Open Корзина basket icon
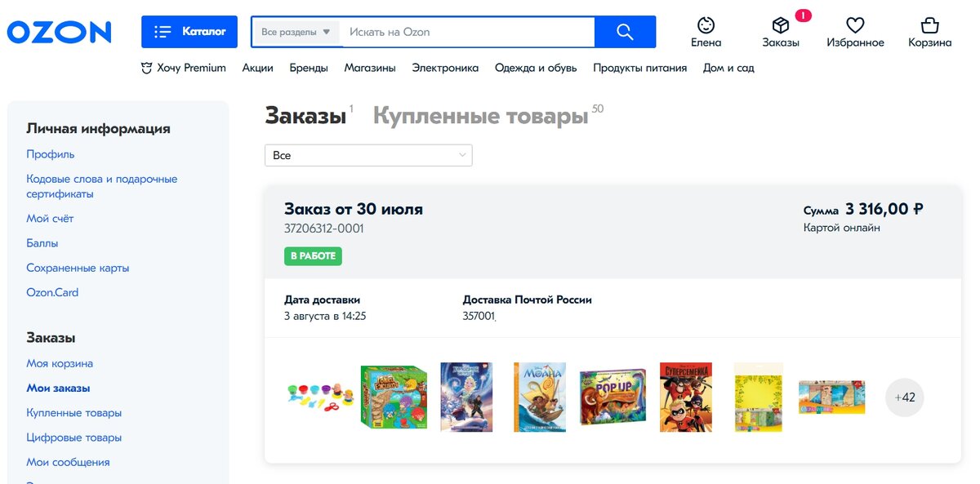The width and height of the screenshot is (980, 484). tap(929, 25)
